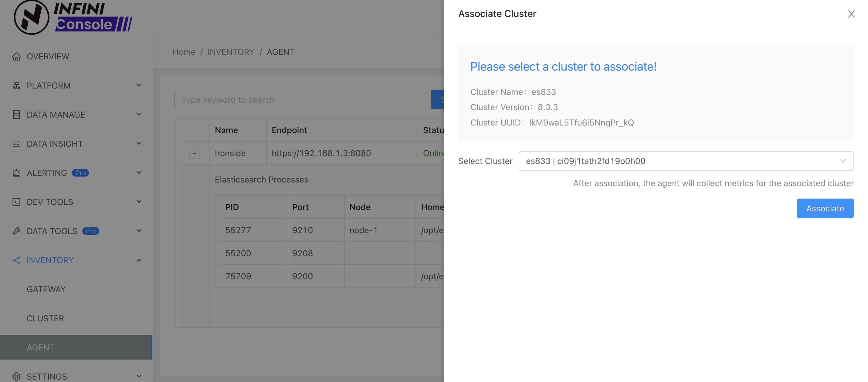Expand the DATA MANAGE menu chevron

pyautogui.click(x=139, y=114)
